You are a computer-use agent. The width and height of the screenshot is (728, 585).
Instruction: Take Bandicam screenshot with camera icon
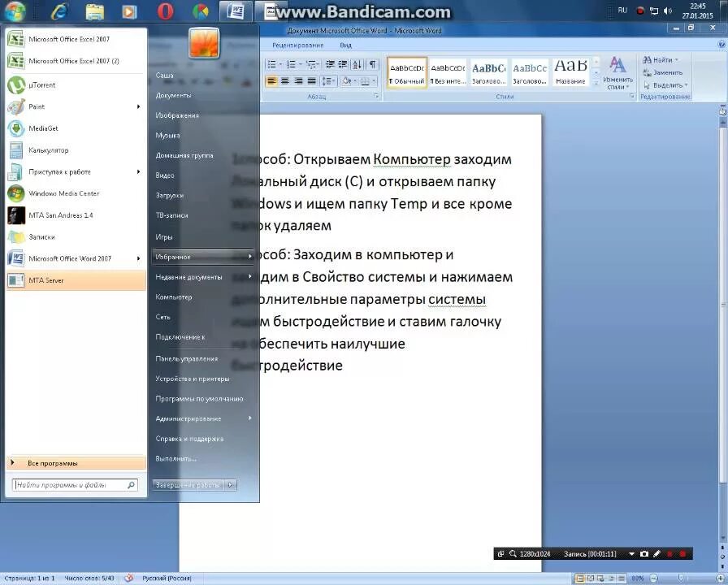pyautogui.click(x=644, y=554)
